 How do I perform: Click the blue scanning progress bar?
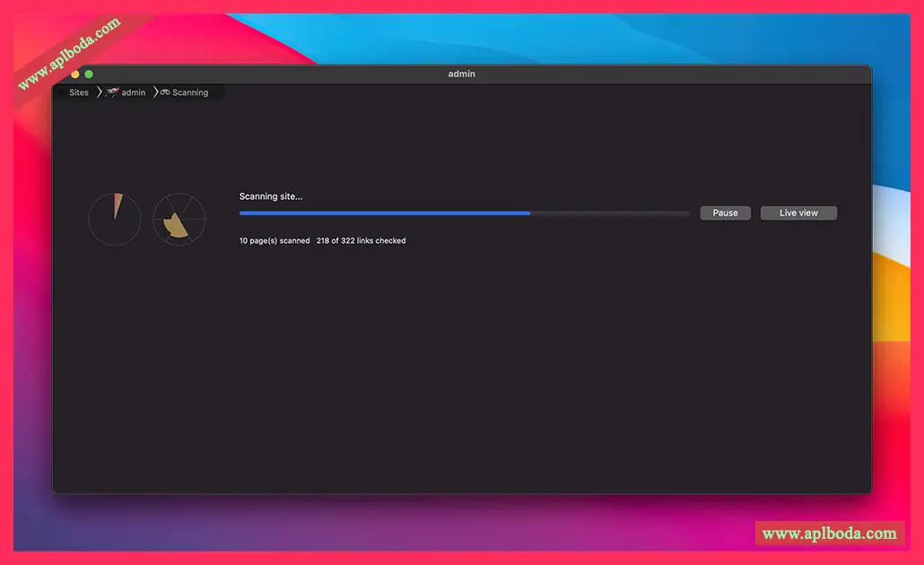click(385, 213)
